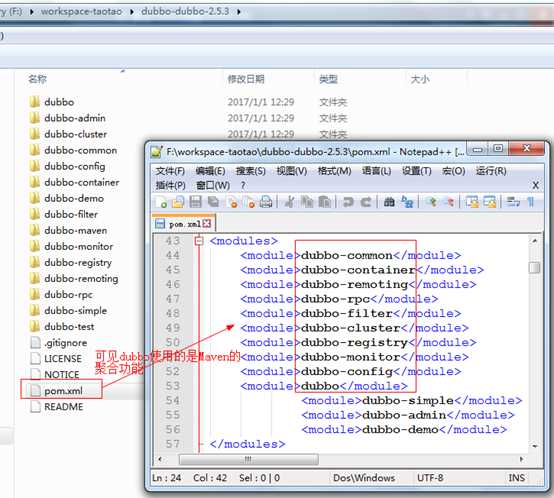Open the 语言(L) menu

(376, 171)
